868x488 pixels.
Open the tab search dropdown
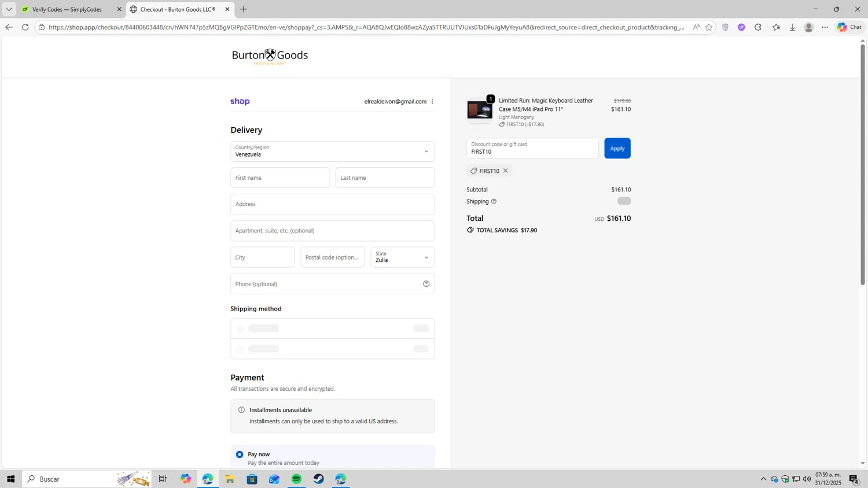click(x=9, y=9)
